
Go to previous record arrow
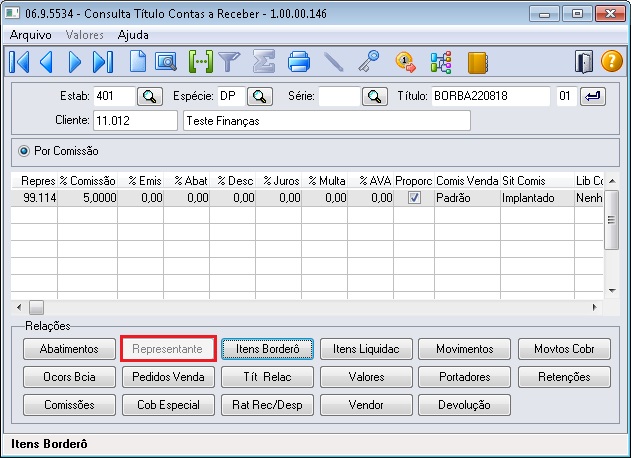point(47,62)
